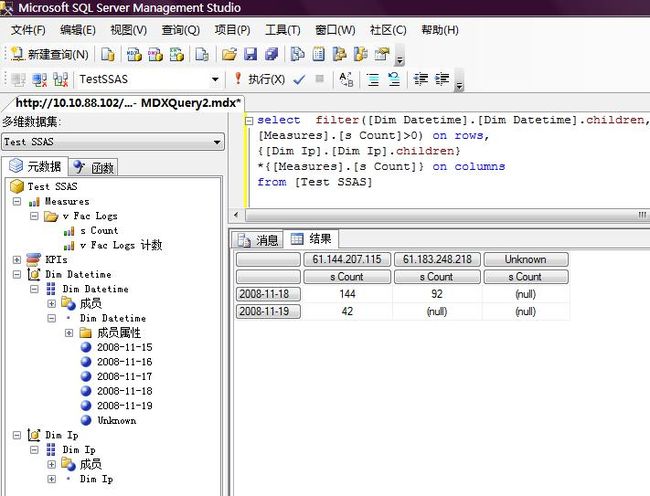Switch to the 消息 messages tab

point(257,240)
